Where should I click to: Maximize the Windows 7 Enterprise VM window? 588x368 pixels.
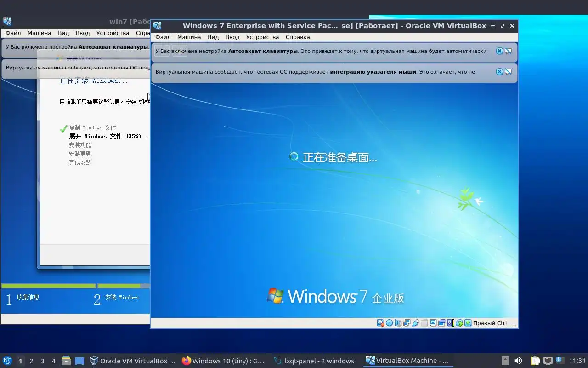503,26
